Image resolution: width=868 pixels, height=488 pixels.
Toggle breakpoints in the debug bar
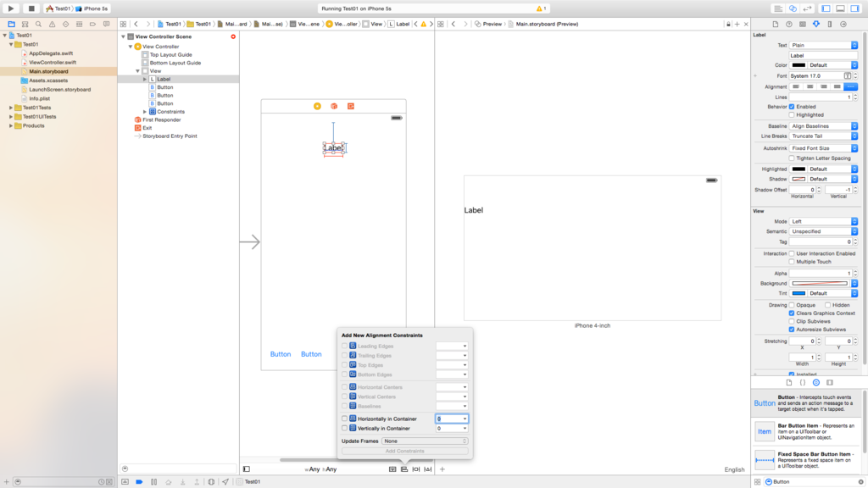pyautogui.click(x=139, y=482)
